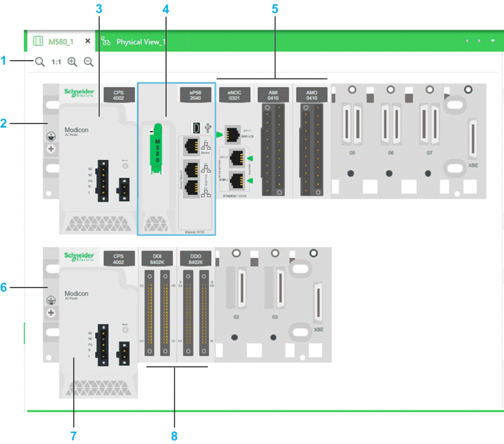Click the ground symbol on the lower rack
This screenshot has width=504, height=444.
pyautogui.click(x=51, y=300)
